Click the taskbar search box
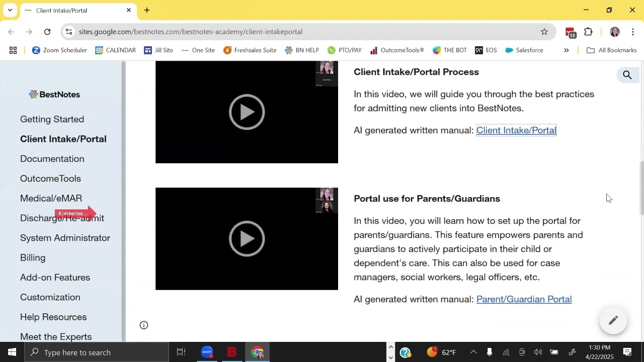This screenshot has height=362, width=644. (x=96, y=352)
